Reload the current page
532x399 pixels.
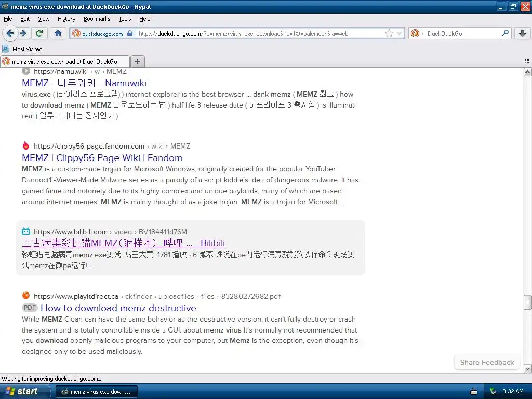coord(39,33)
